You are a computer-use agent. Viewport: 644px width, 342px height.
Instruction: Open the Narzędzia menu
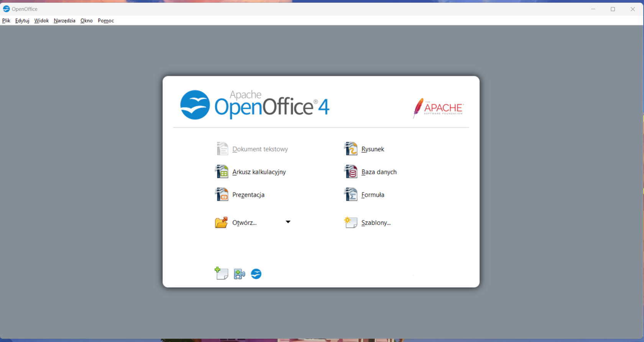(x=64, y=21)
